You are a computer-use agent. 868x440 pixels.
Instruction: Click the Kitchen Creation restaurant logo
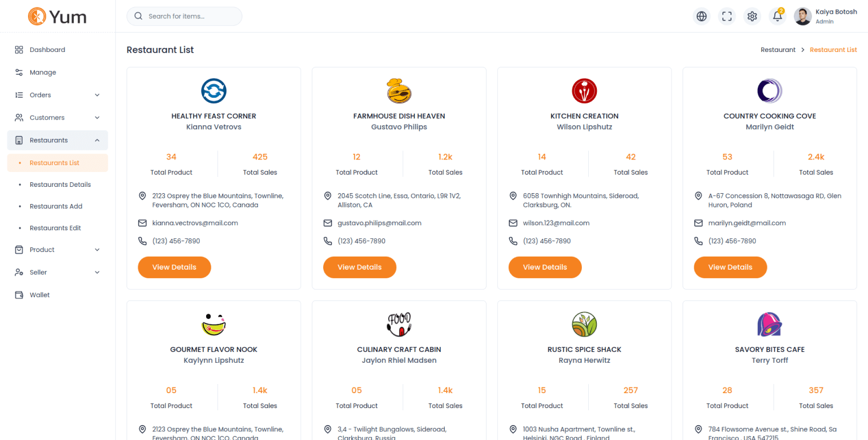[584, 90]
